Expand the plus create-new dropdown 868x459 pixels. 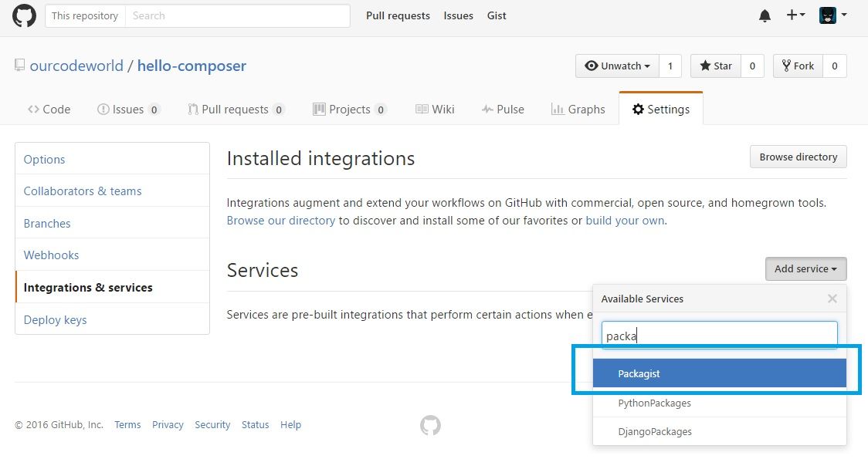[x=795, y=15]
